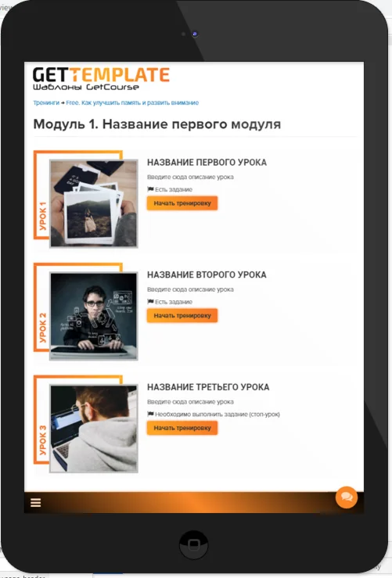Open the third lesson laptop thumbnail
The height and width of the screenshot is (578, 392).
click(94, 429)
